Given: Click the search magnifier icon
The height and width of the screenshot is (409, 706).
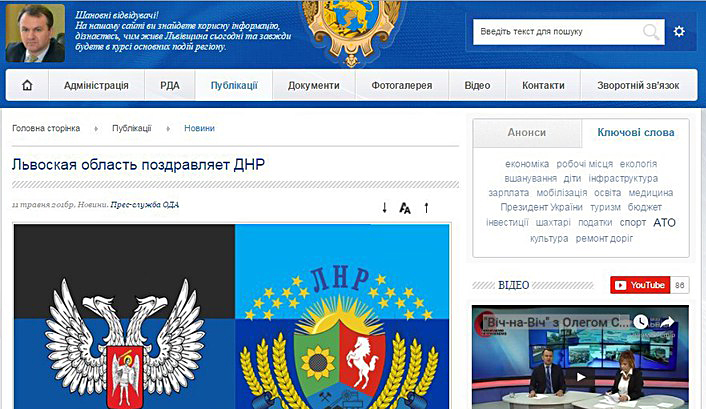Looking at the screenshot, I should coord(651,32).
